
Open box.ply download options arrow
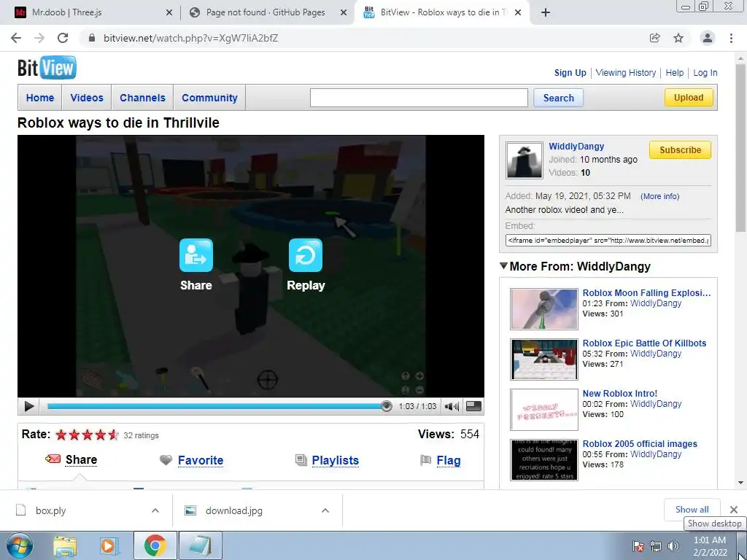tap(155, 510)
